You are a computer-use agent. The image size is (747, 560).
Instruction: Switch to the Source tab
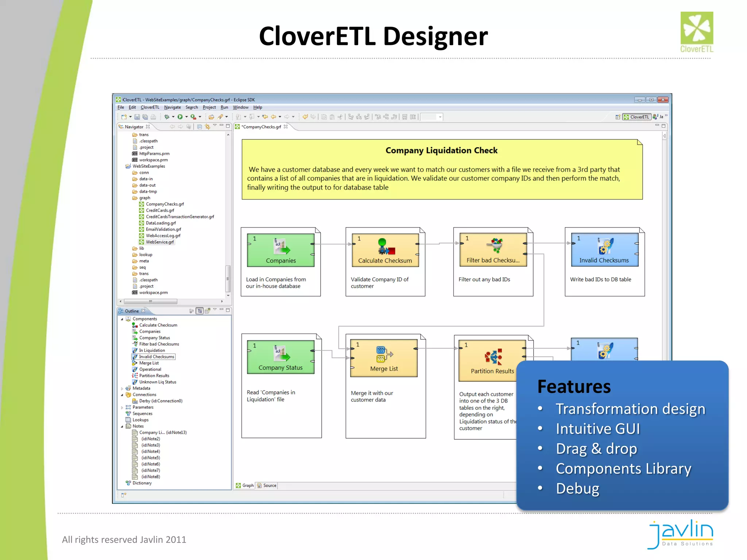click(267, 486)
